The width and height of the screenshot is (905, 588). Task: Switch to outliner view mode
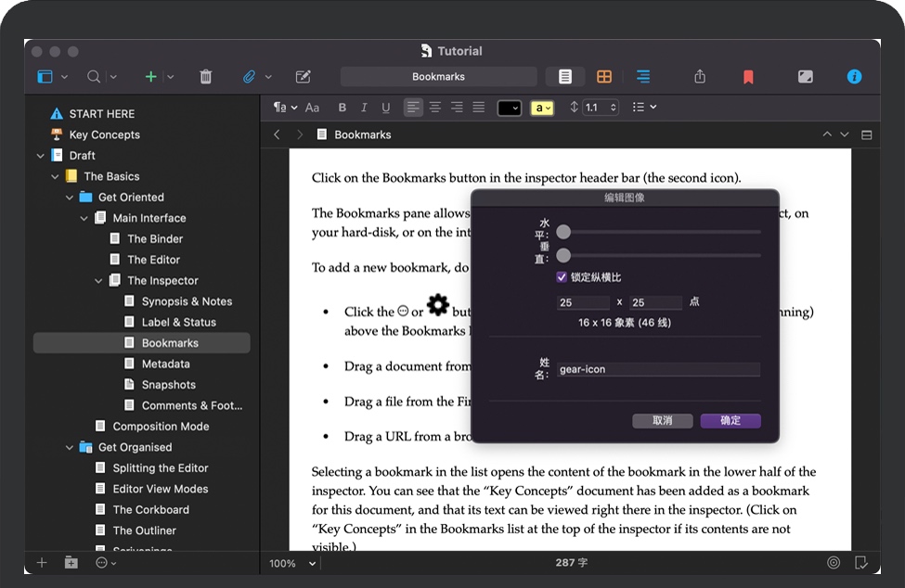click(x=642, y=77)
